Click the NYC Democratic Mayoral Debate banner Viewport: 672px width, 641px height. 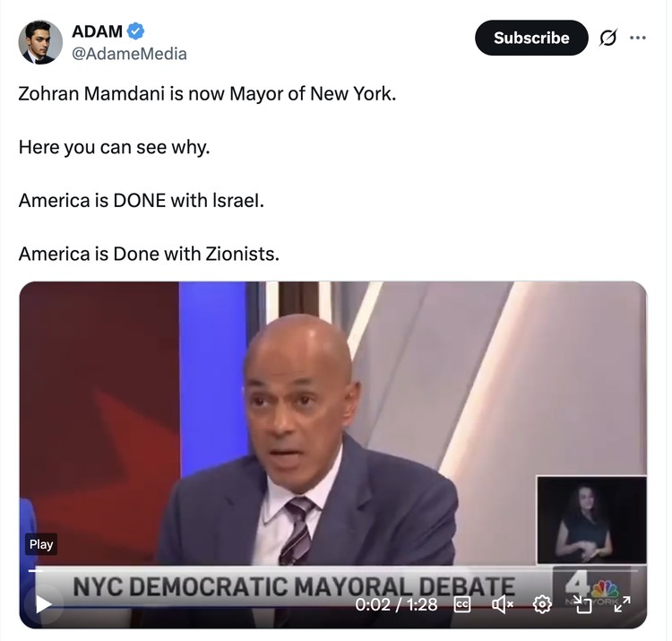pos(294,586)
